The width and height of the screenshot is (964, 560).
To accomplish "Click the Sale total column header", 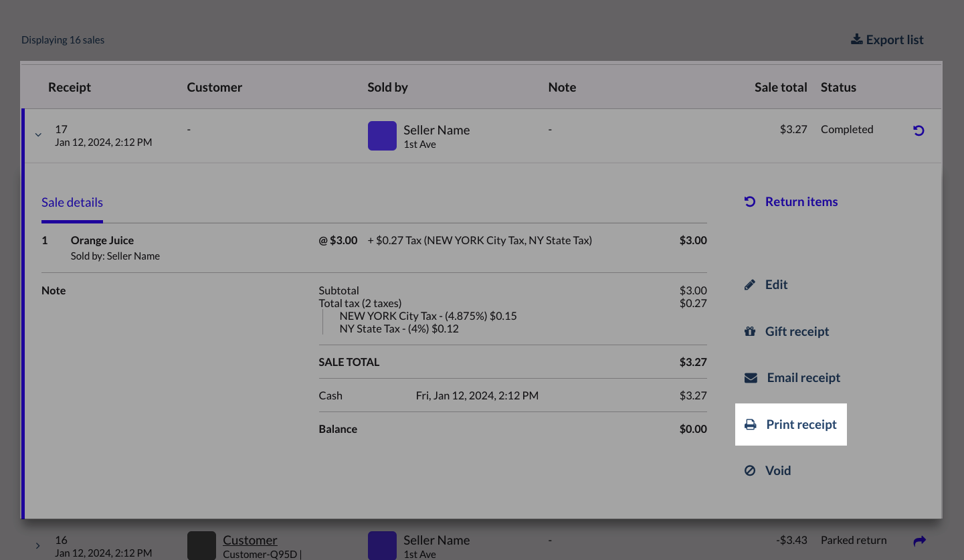I will click(780, 88).
